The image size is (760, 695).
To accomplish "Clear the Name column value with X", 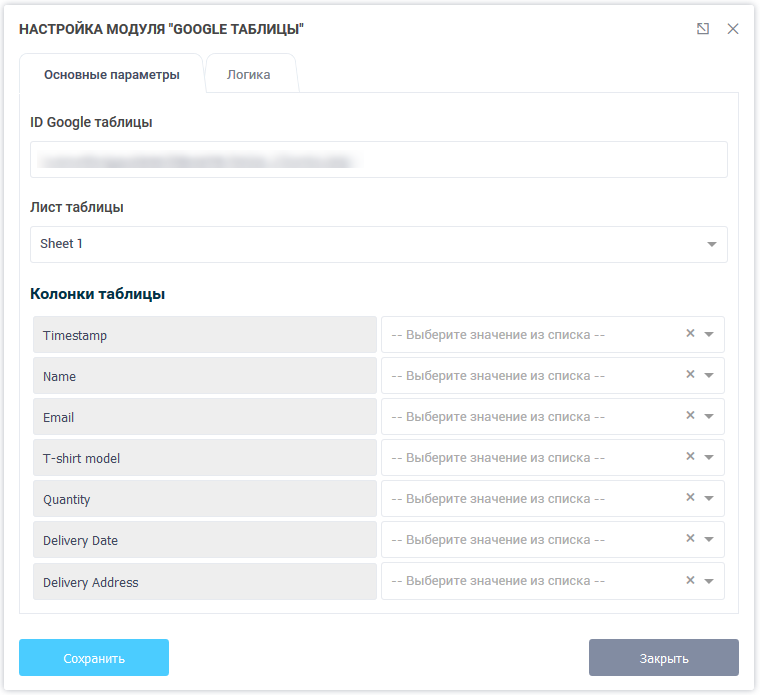I will (690, 375).
